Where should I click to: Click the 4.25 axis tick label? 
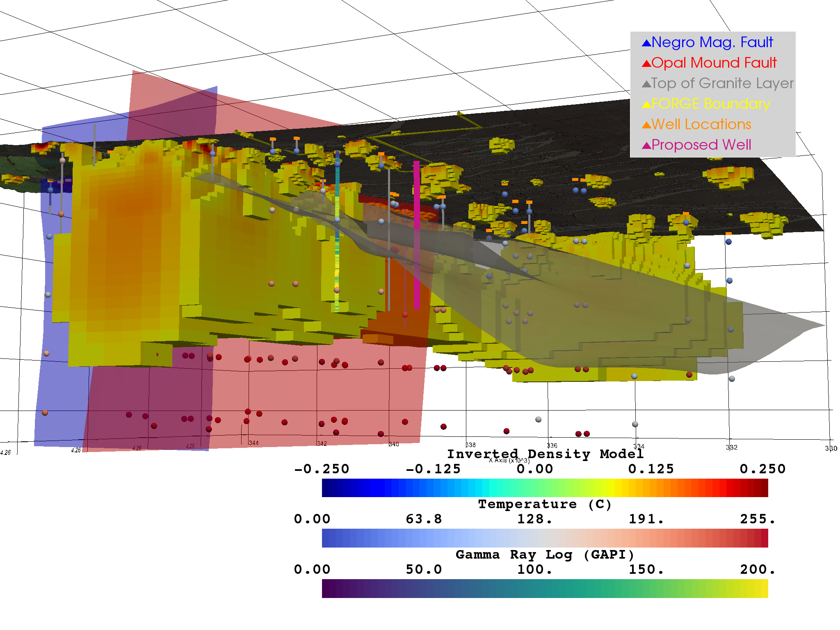(190, 447)
